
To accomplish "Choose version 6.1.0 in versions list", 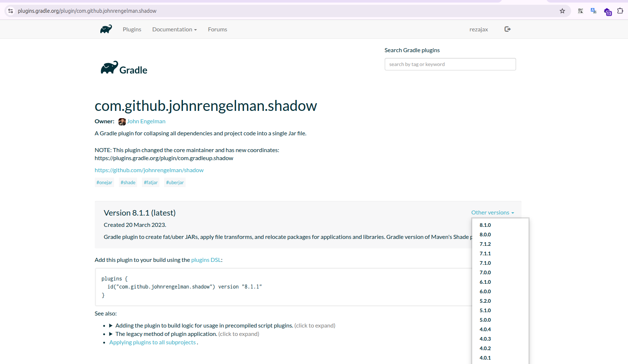I will pyautogui.click(x=485, y=282).
